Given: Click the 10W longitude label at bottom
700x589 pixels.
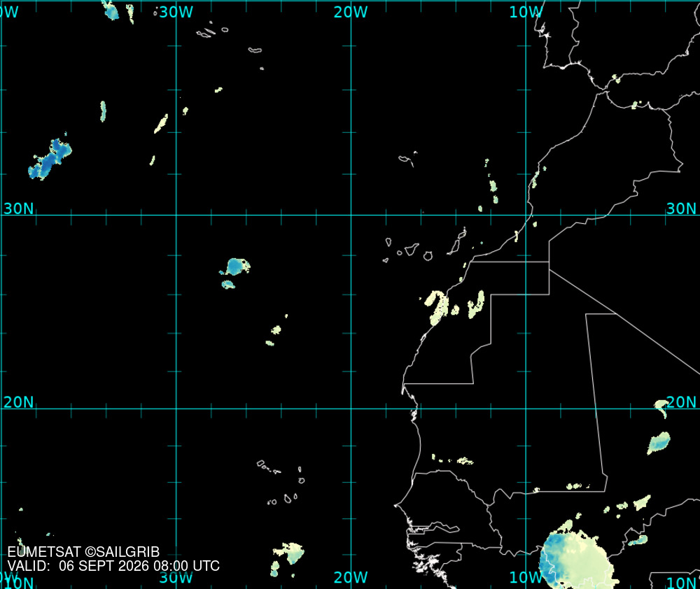Looking at the screenshot, I should 526,577.
